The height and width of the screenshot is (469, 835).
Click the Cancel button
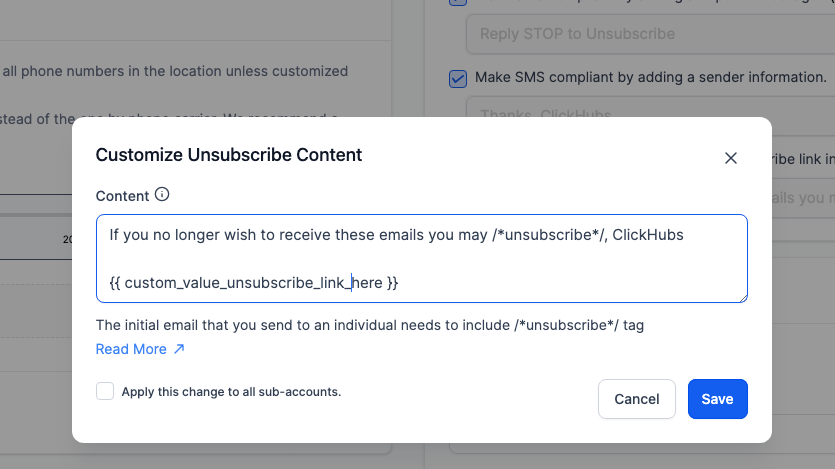coord(636,399)
